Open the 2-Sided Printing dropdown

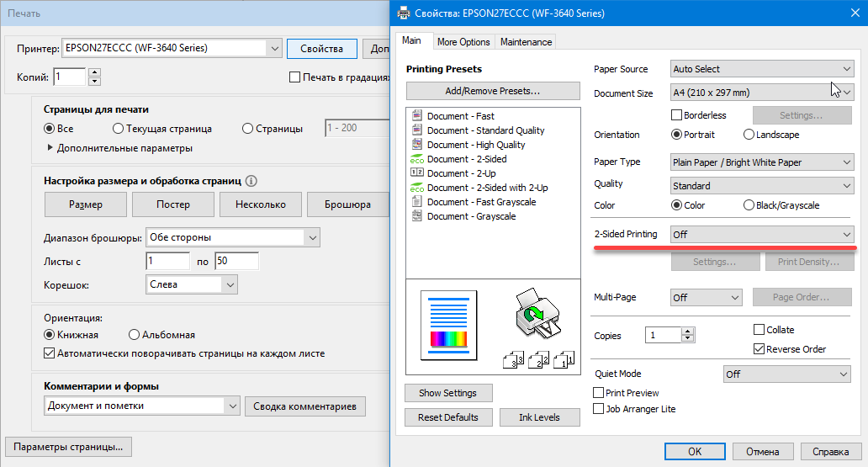(762, 234)
